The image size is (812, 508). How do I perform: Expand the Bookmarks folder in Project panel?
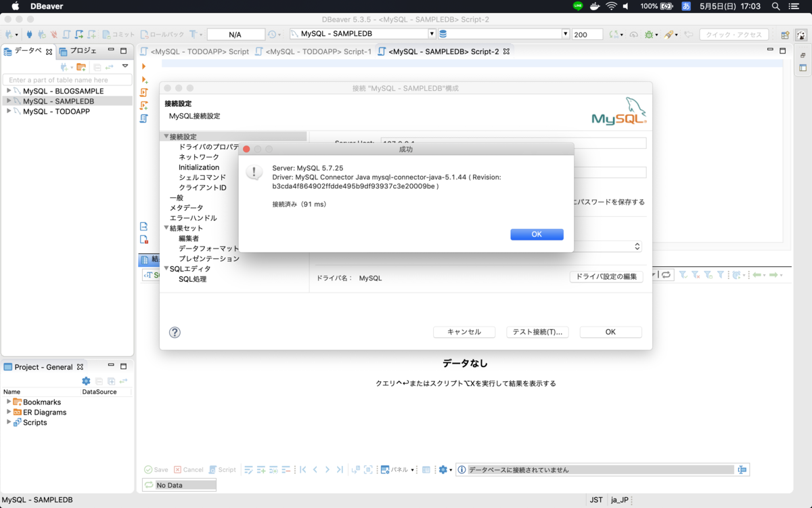coord(9,402)
